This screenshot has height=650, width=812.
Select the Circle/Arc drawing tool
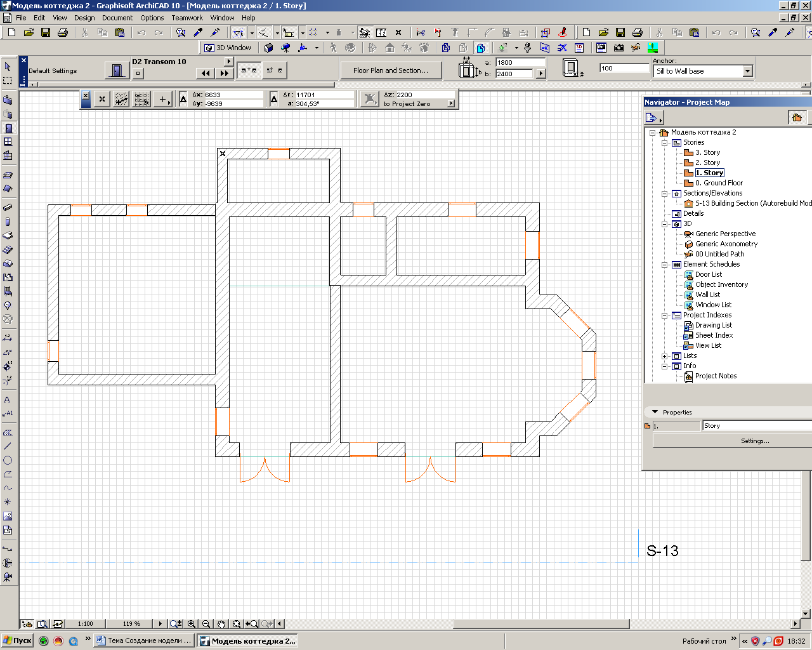pos(8,460)
